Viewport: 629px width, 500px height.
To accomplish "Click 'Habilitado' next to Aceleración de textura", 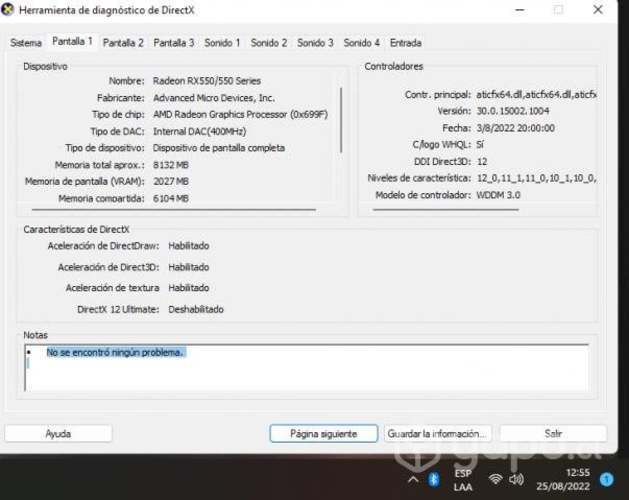I will [189, 288].
